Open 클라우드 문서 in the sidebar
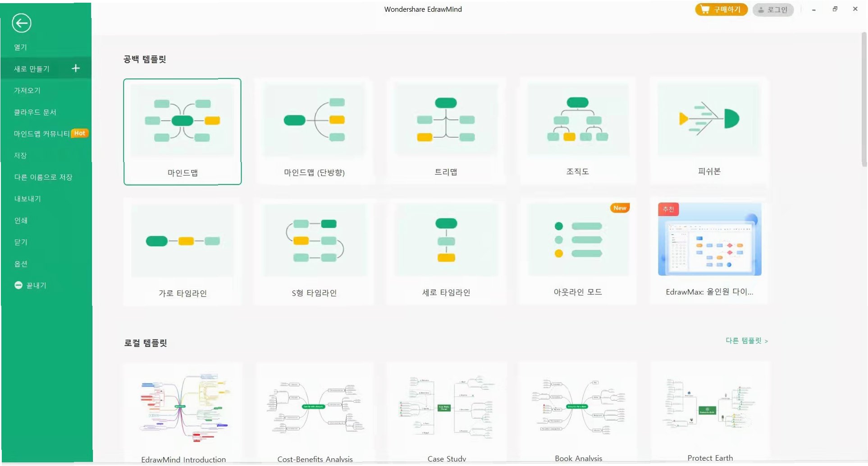The image size is (868, 466). pyautogui.click(x=35, y=112)
